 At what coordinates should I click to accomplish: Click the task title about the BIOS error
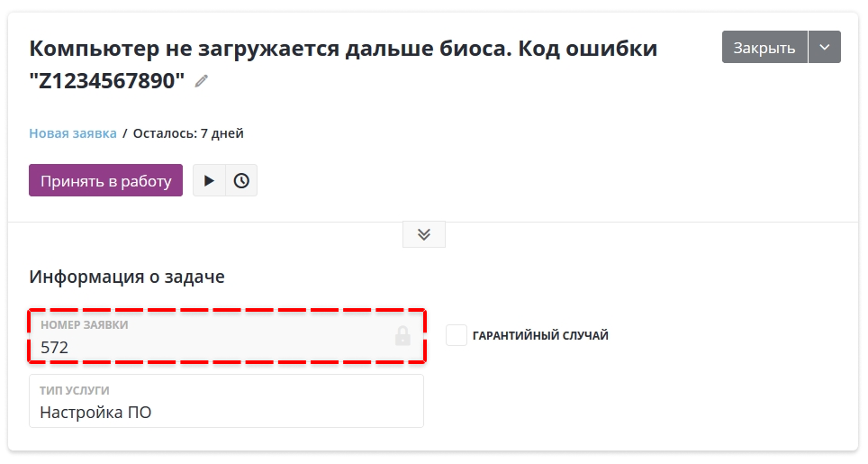click(343, 64)
